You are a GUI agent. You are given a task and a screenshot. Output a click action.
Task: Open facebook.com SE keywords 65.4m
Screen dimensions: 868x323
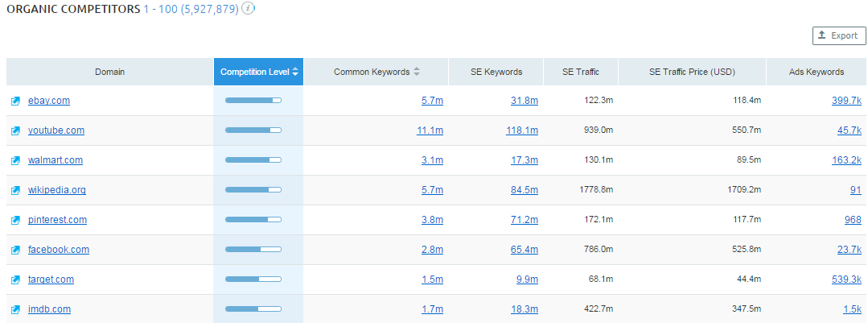click(525, 250)
